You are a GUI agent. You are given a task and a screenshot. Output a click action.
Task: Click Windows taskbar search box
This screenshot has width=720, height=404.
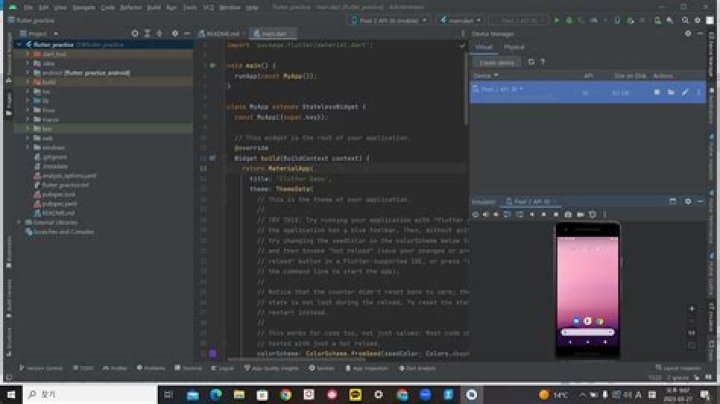(x=90, y=394)
